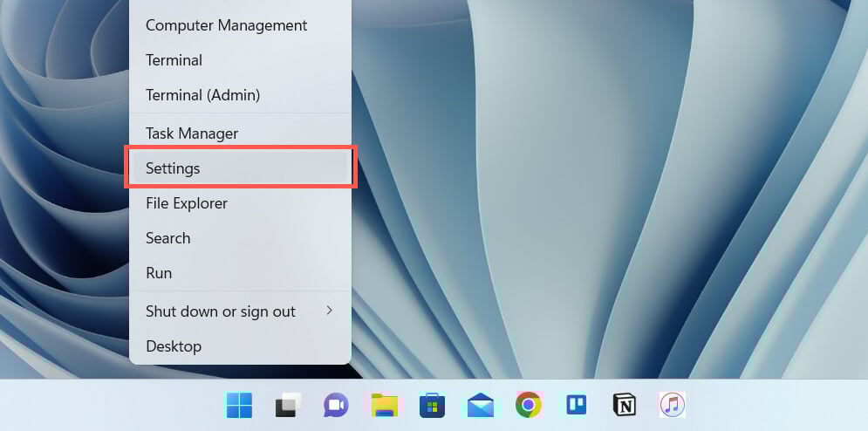Choose Computer Management in the menu
This screenshot has height=431, width=868.
[x=240, y=25]
